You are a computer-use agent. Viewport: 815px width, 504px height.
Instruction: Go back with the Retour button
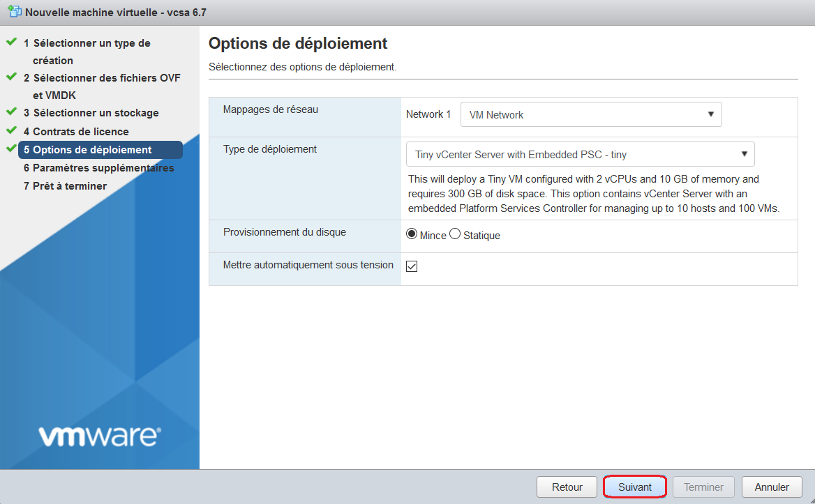coord(567,487)
